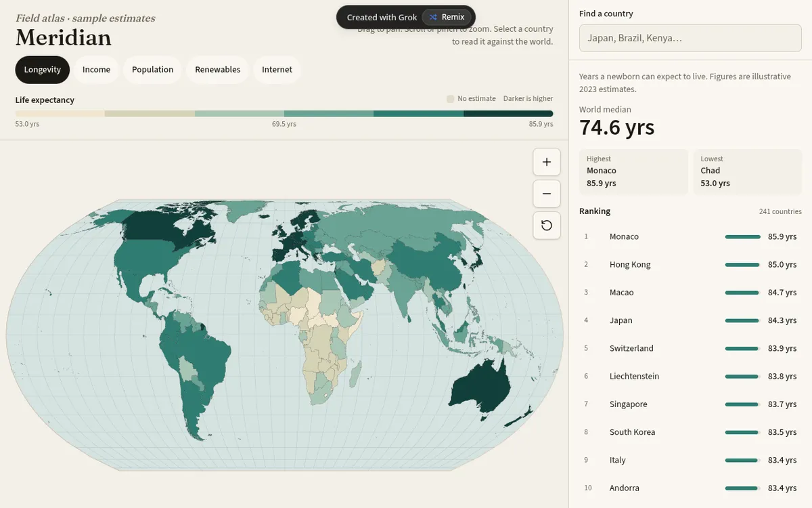Select Hong Kong in the ranking list
The image size is (812, 508).
(690, 264)
